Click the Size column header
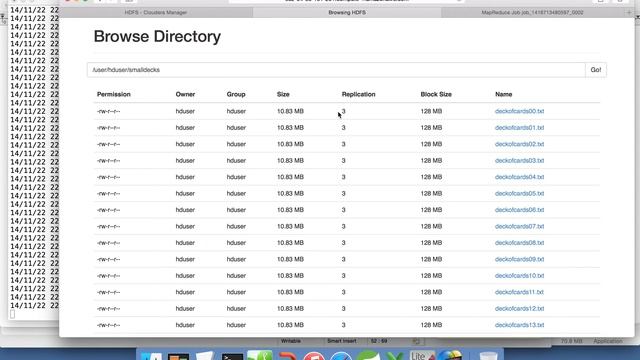This screenshot has height=360, width=640. (283, 94)
